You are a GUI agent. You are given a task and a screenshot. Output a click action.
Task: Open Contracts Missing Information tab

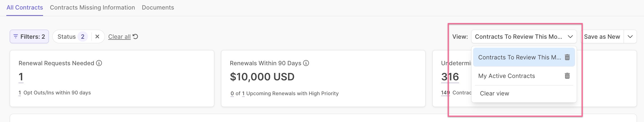(92, 7)
